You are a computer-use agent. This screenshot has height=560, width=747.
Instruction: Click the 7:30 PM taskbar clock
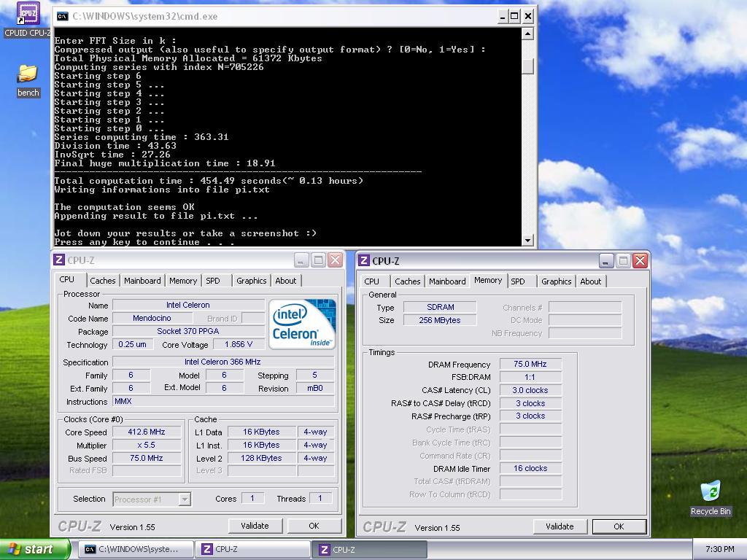(x=719, y=549)
